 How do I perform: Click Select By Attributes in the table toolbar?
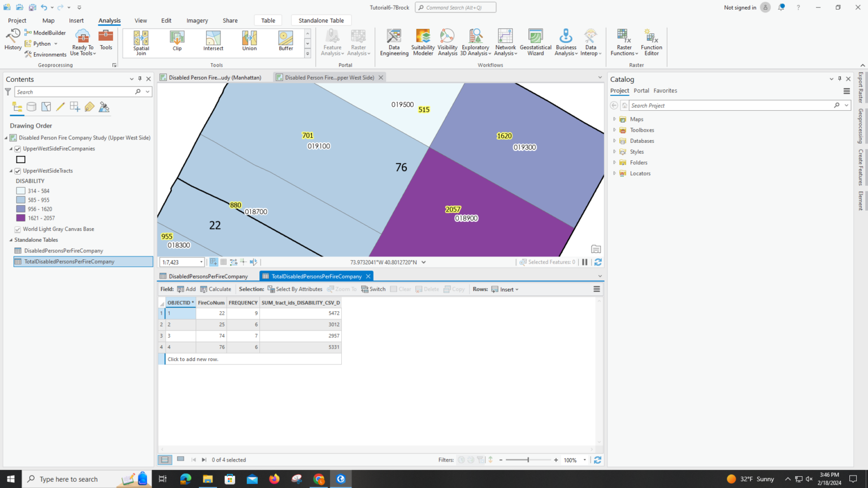tap(295, 289)
